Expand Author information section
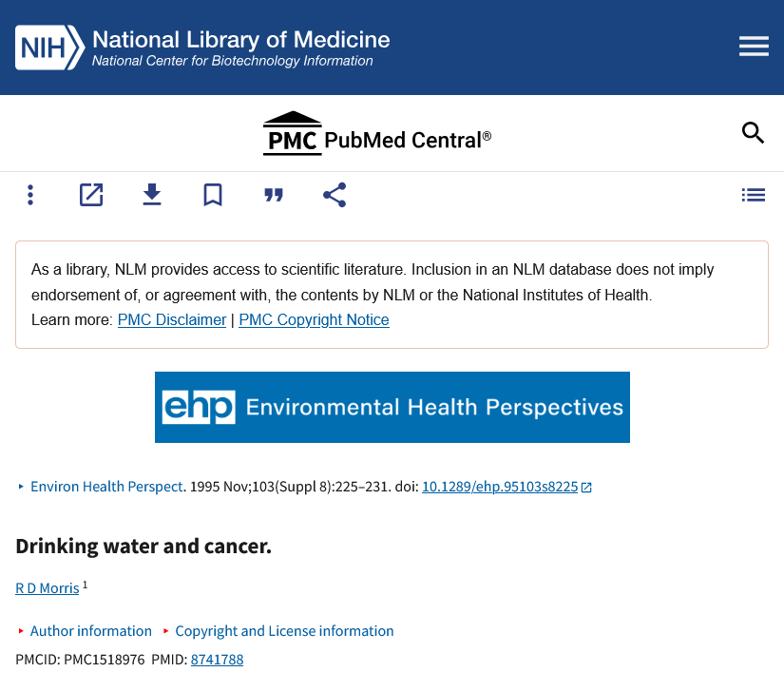The image size is (784, 691). click(85, 631)
